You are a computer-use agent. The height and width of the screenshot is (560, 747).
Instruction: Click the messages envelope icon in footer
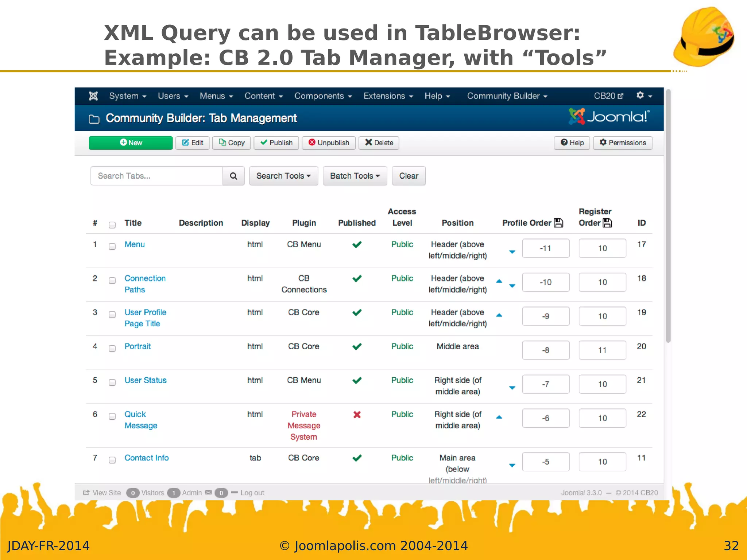[208, 493]
